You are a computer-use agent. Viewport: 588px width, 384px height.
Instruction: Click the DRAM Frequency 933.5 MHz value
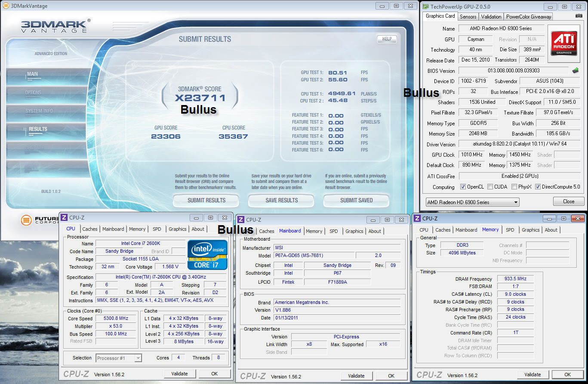click(x=515, y=279)
